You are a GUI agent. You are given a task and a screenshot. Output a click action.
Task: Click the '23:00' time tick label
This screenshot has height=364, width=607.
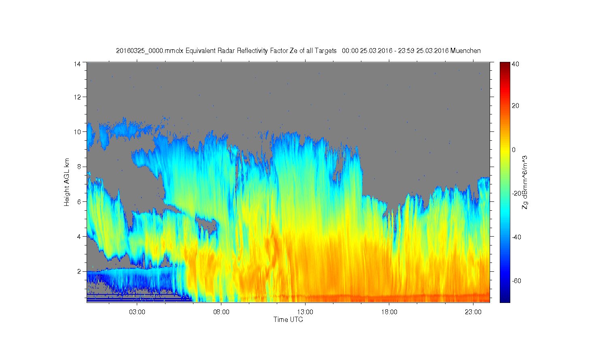pos(473,312)
